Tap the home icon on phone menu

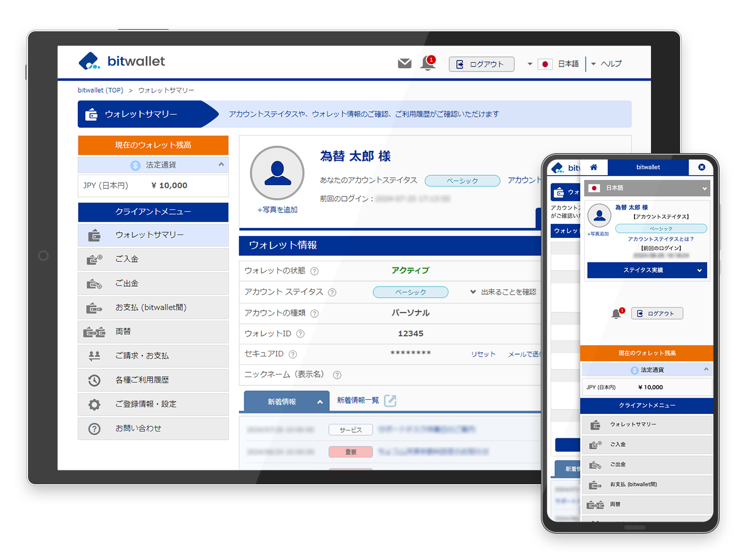pos(593,167)
